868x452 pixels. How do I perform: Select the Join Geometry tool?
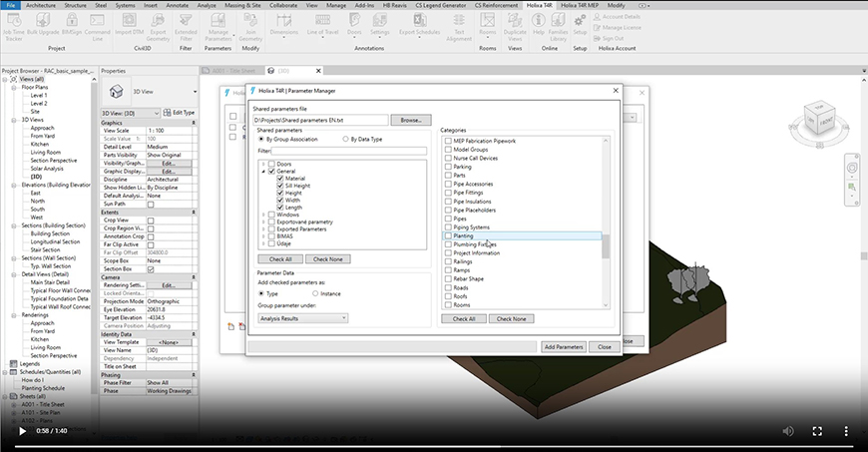pos(250,27)
